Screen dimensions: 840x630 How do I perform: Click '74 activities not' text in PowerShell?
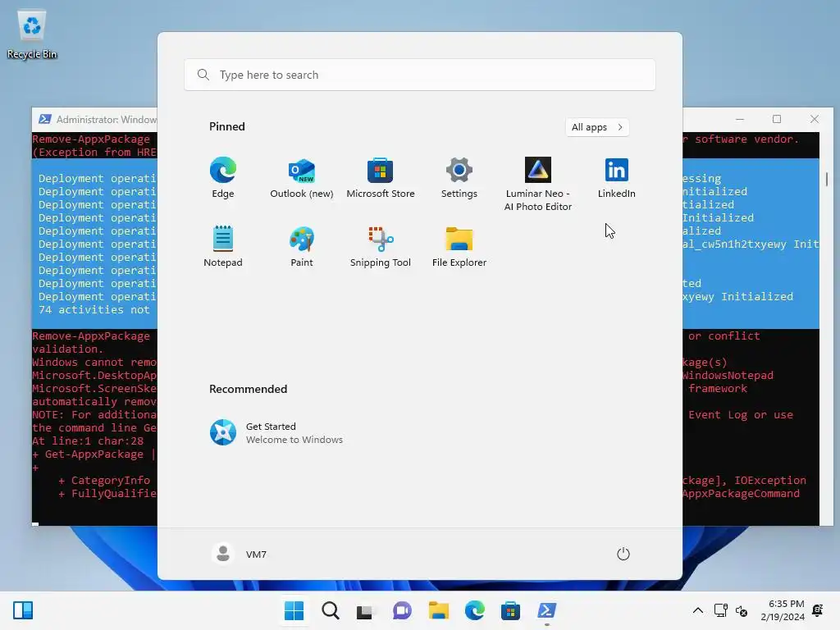point(94,309)
